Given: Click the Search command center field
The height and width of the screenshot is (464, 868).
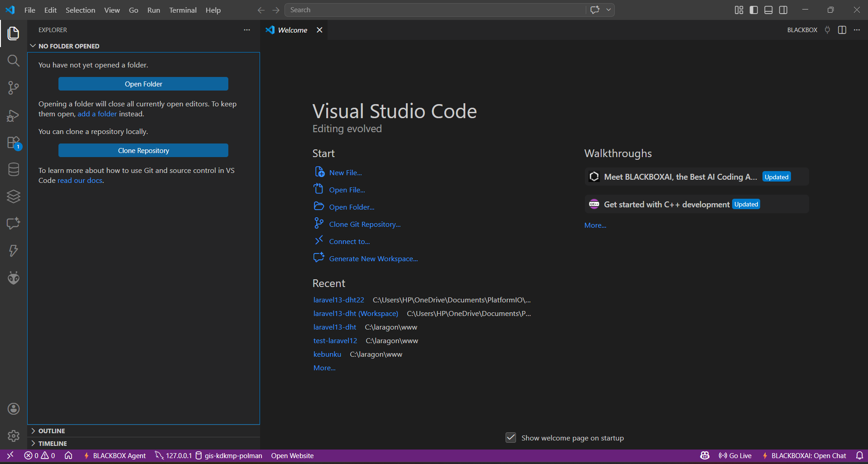Looking at the screenshot, I should (x=435, y=10).
